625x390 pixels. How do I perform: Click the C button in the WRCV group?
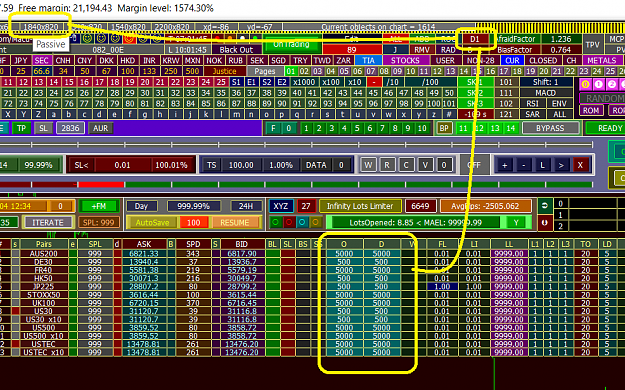[x=406, y=165]
